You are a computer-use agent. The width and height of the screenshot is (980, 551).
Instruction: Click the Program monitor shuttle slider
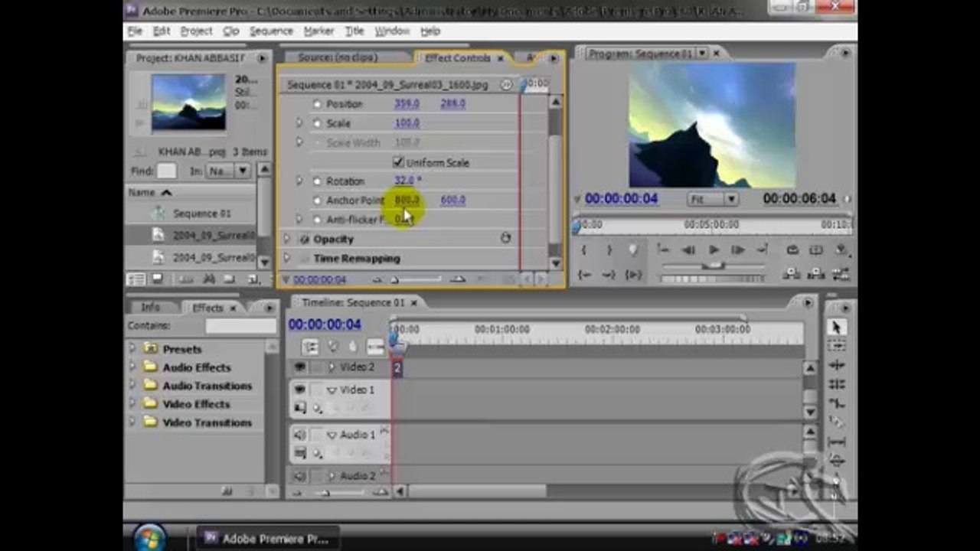[714, 265]
